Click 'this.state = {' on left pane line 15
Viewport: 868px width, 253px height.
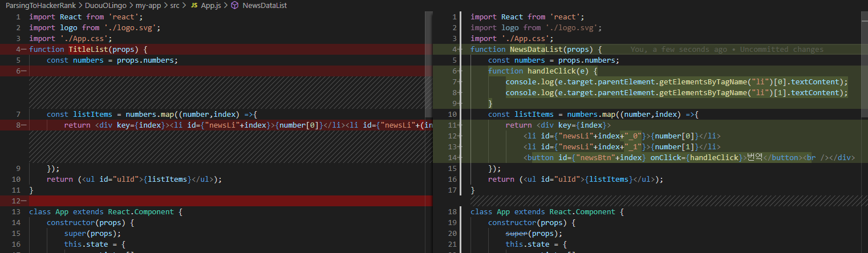[x=95, y=244]
